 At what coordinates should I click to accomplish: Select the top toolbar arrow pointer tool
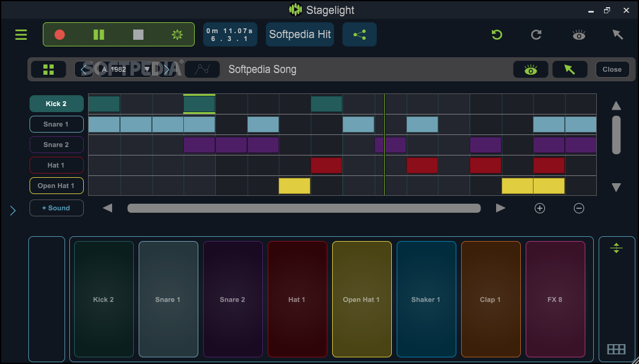[x=618, y=34]
